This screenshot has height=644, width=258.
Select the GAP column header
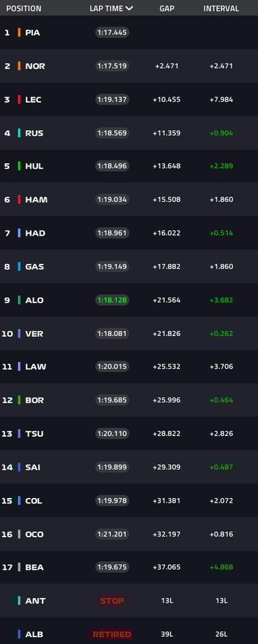[166, 9]
